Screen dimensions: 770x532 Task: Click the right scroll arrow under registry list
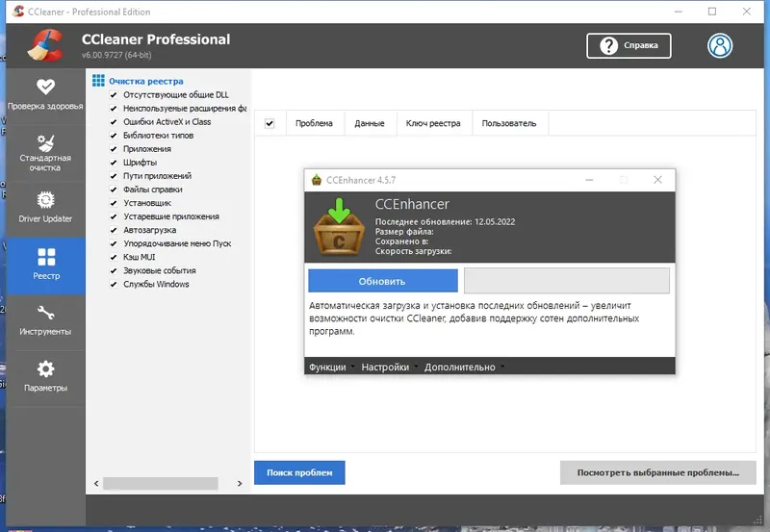tap(240, 483)
